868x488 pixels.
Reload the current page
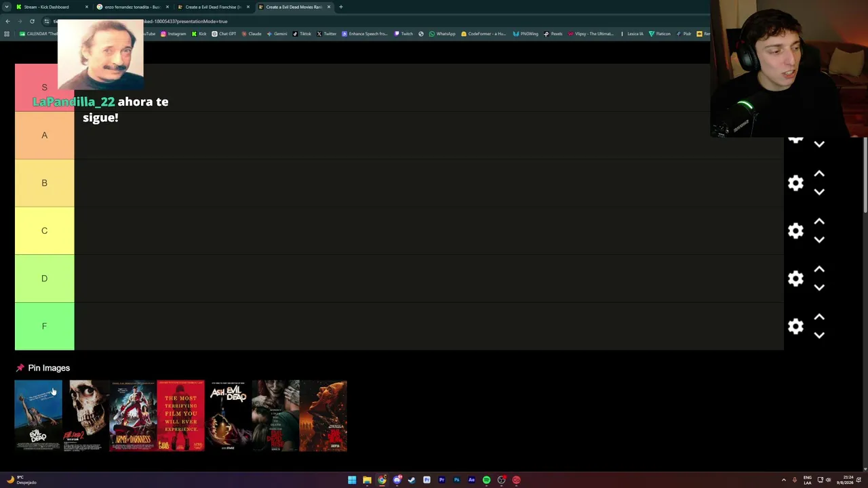click(x=32, y=21)
